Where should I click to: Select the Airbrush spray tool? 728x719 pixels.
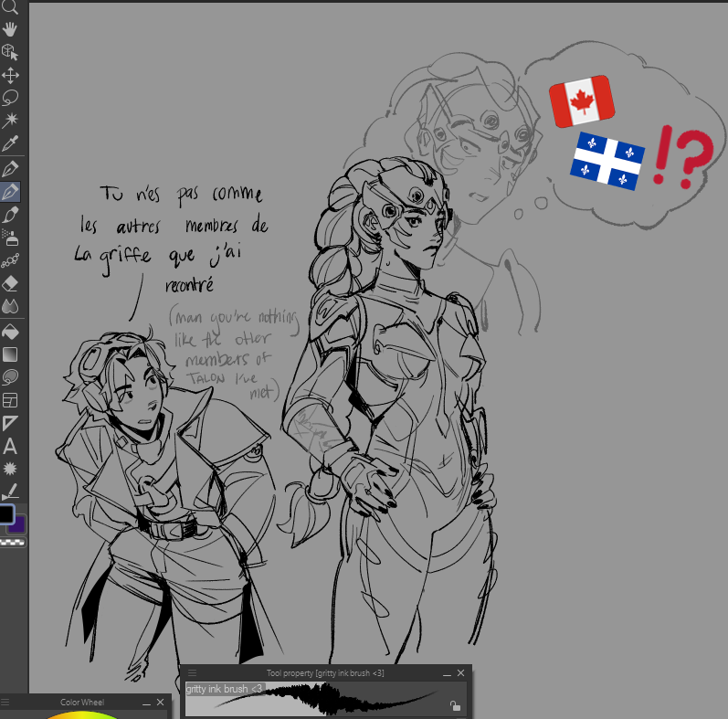point(10,238)
